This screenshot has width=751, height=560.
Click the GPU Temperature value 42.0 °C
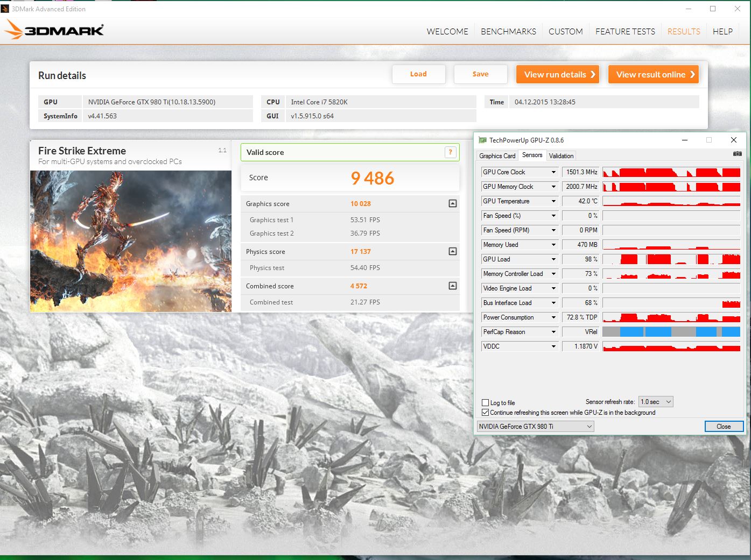tap(580, 201)
